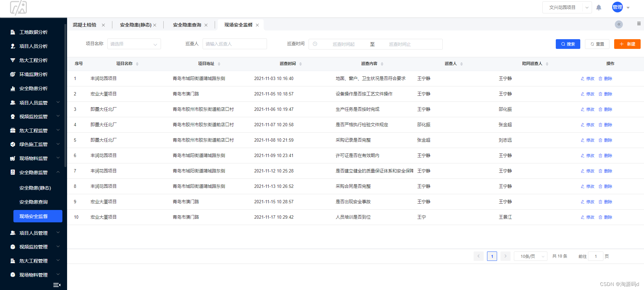Sort by 项目地址 column arrows
Image resolution: width=644 pixels, height=290 pixels.
[x=219, y=64]
